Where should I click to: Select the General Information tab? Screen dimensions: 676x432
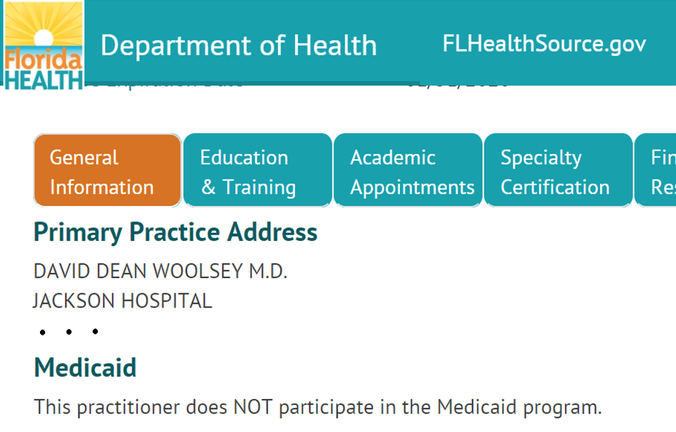(x=107, y=170)
